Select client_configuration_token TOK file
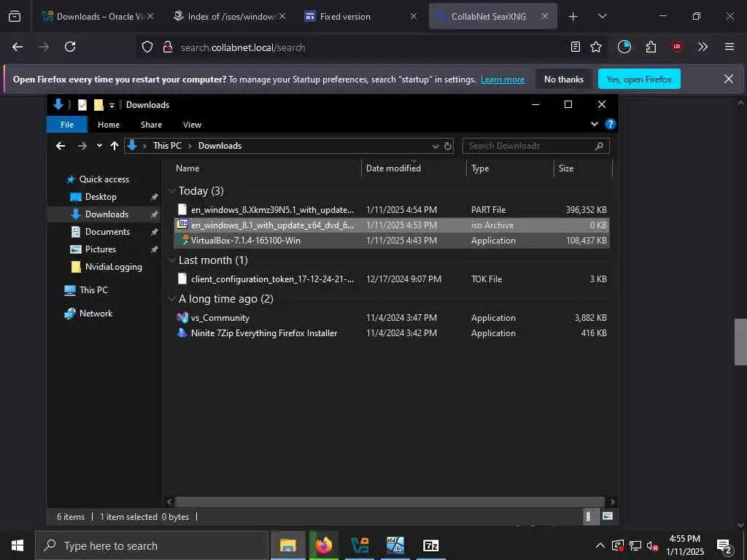 click(x=392, y=279)
